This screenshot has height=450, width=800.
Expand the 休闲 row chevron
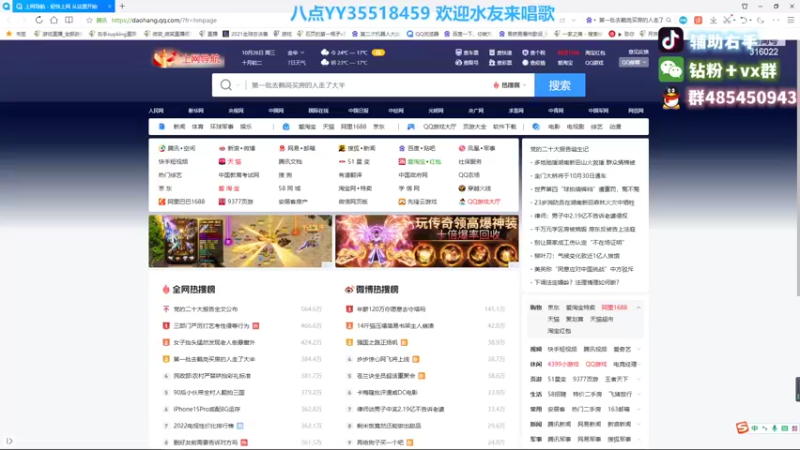[x=638, y=364]
